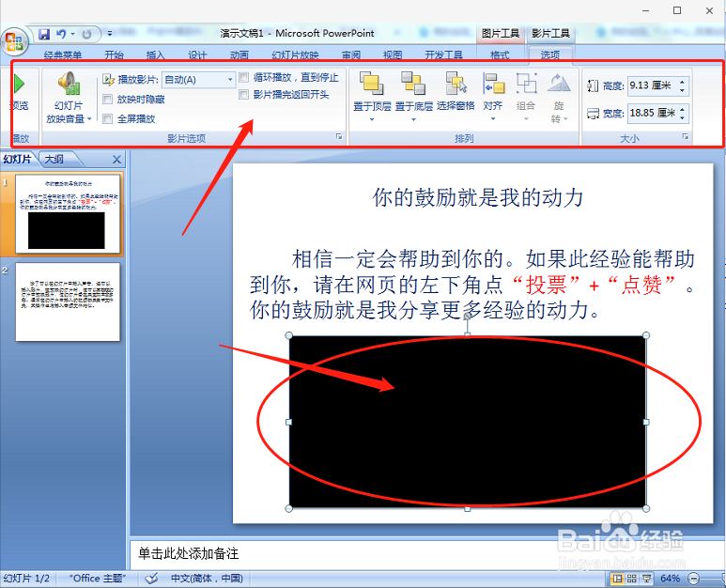Screen dimensions: 726x588
Task: Switch to Normal view in status bar
Action: pyautogui.click(x=617, y=579)
